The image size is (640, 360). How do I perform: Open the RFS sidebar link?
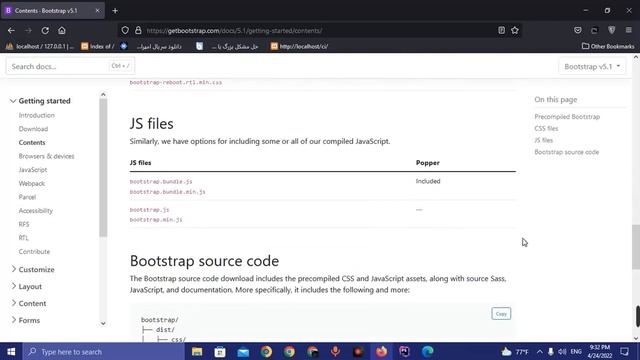pyautogui.click(x=24, y=224)
